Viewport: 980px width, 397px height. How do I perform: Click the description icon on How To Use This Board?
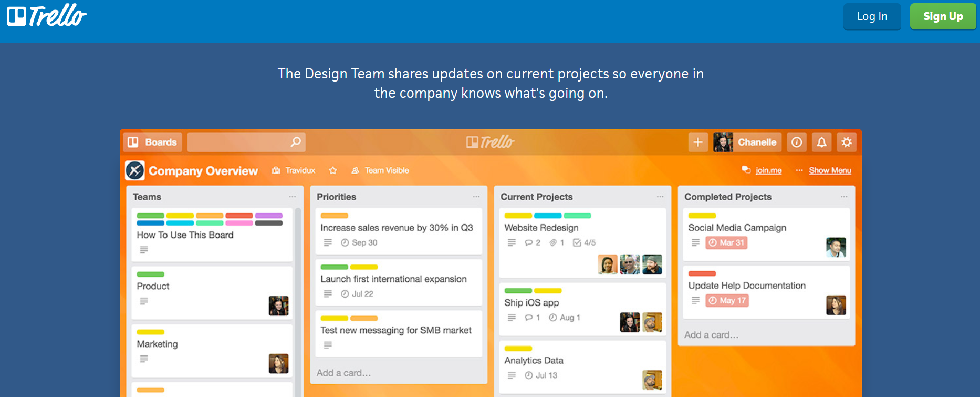click(x=144, y=250)
